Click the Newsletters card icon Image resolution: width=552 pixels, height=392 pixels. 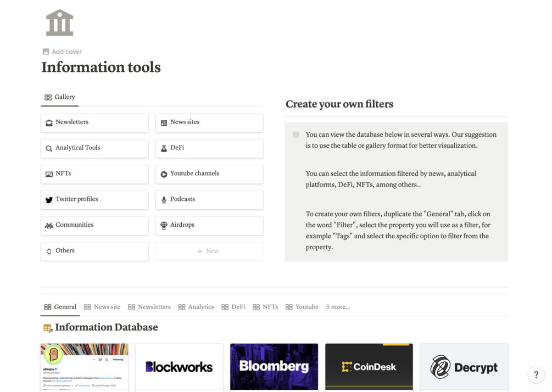[x=49, y=123]
